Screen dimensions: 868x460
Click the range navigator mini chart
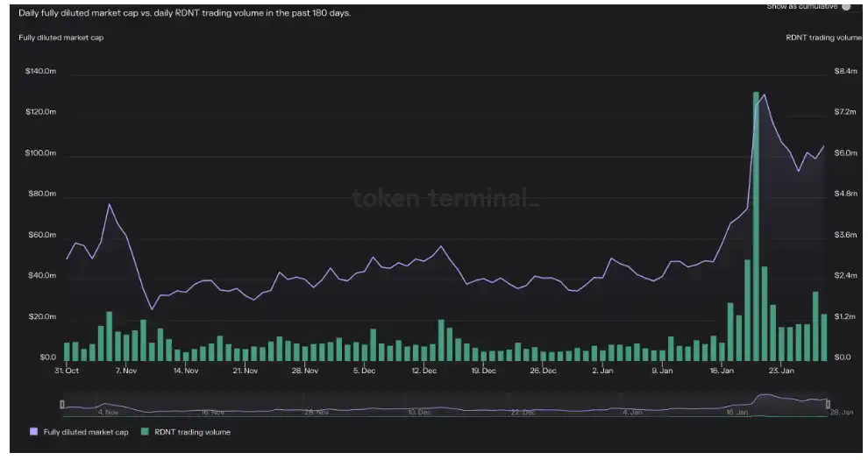pyautogui.click(x=445, y=405)
